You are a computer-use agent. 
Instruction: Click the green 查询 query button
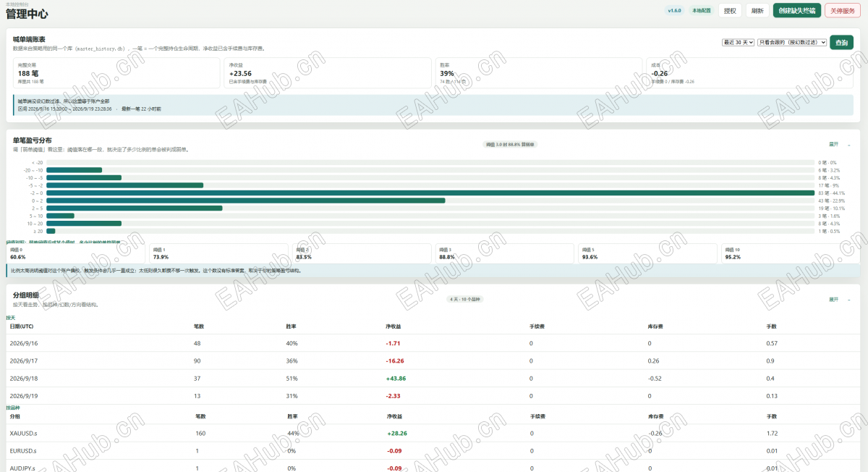tap(841, 42)
